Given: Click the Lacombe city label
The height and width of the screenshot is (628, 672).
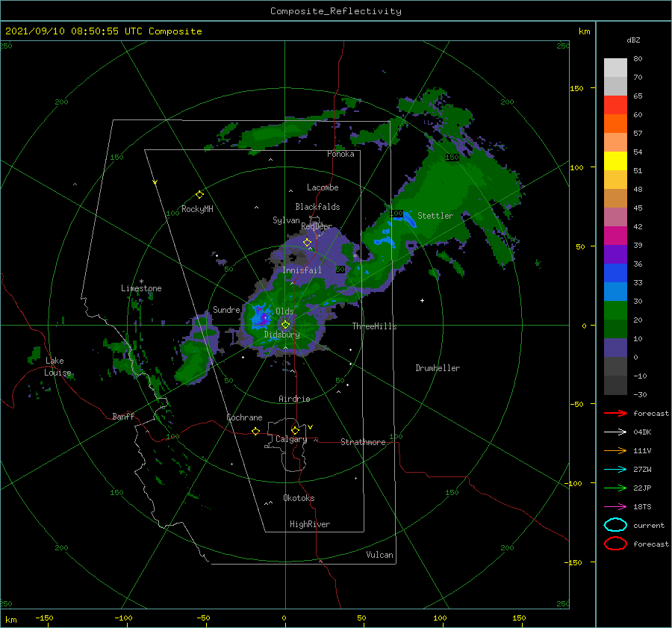Looking at the screenshot, I should tap(323, 187).
